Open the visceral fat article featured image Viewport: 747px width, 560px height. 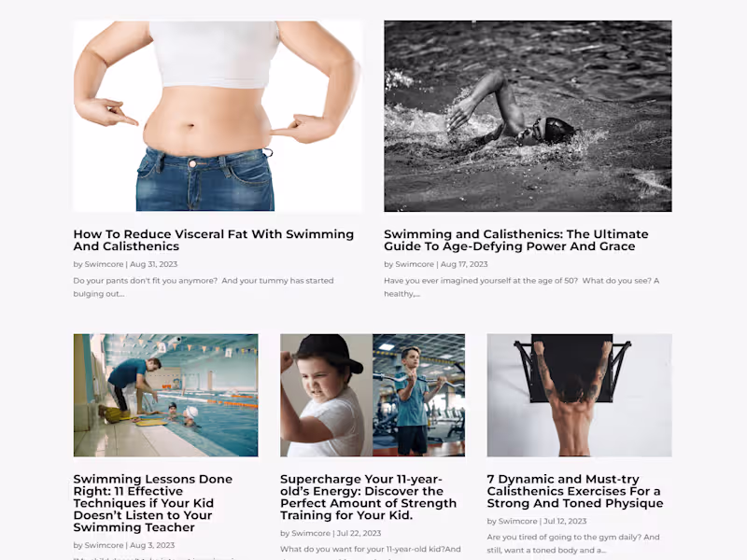(x=218, y=116)
